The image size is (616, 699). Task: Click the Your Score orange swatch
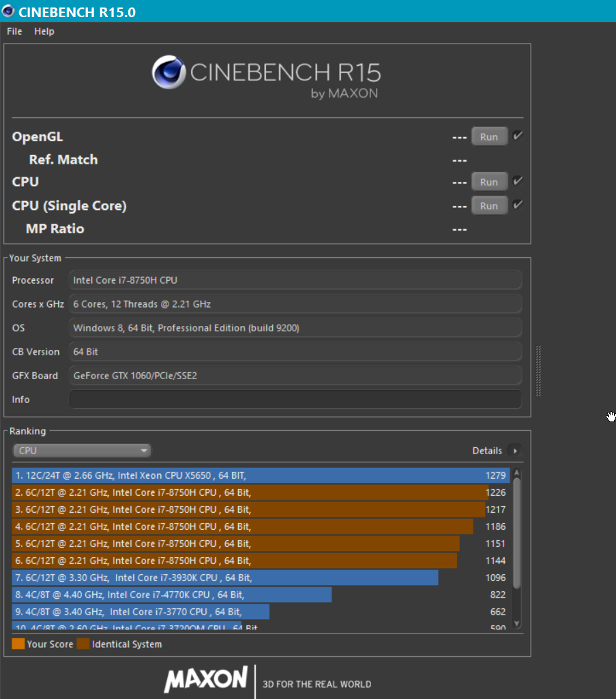coord(18,644)
